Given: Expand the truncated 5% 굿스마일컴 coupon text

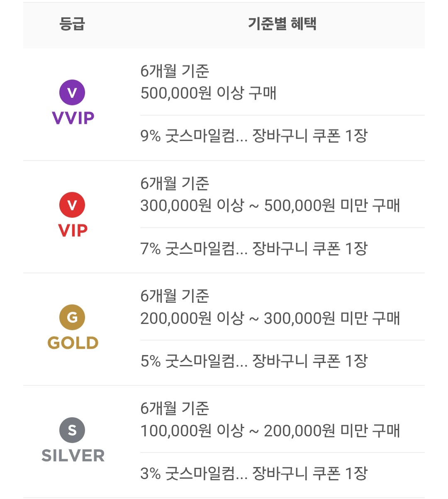Looking at the screenshot, I should [254, 361].
